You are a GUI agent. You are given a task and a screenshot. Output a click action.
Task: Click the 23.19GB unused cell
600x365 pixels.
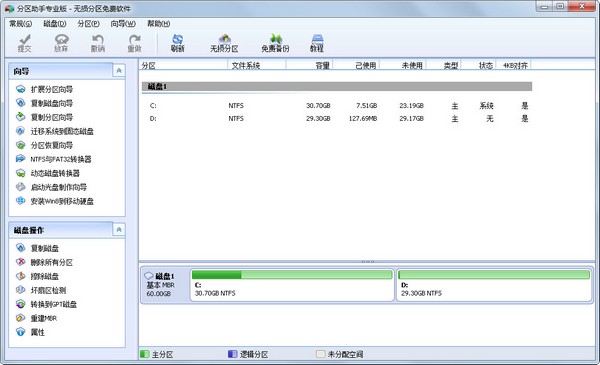411,106
